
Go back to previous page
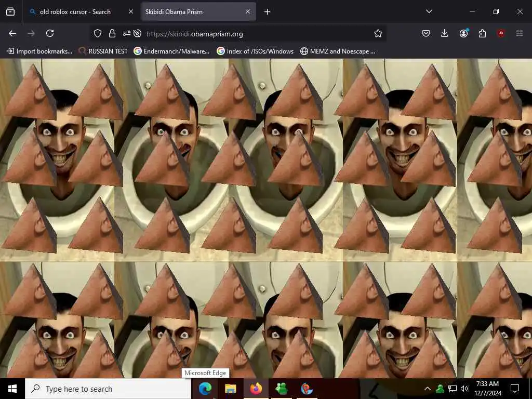(x=12, y=33)
